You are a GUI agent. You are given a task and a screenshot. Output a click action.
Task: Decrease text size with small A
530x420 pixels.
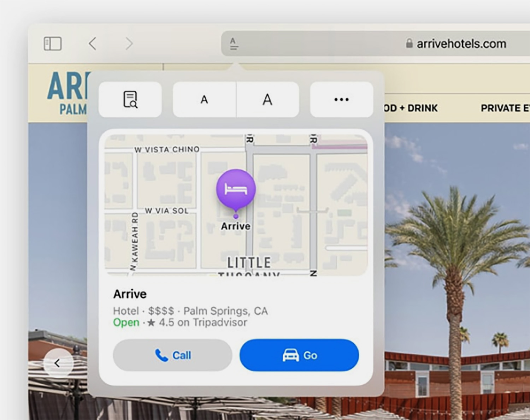pos(204,100)
